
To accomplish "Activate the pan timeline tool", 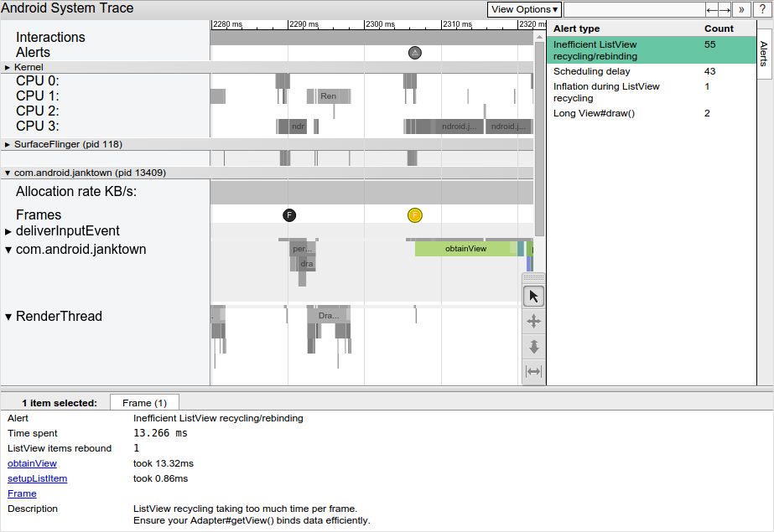I will 533,321.
